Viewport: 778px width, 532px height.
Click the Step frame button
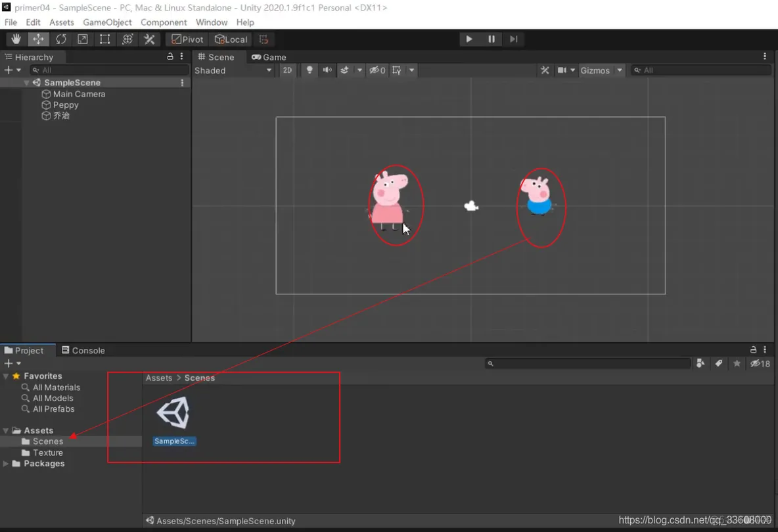click(514, 39)
